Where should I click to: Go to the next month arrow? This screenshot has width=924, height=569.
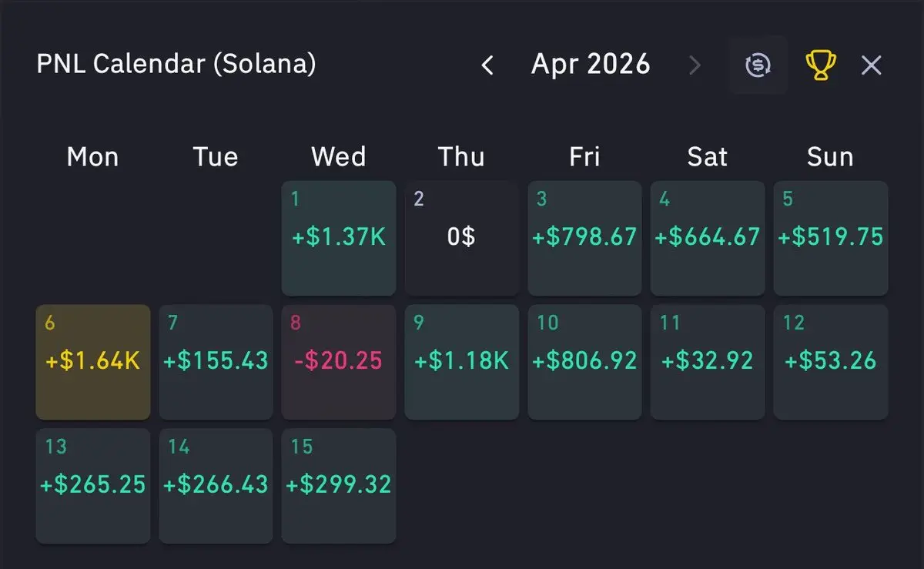tap(695, 65)
